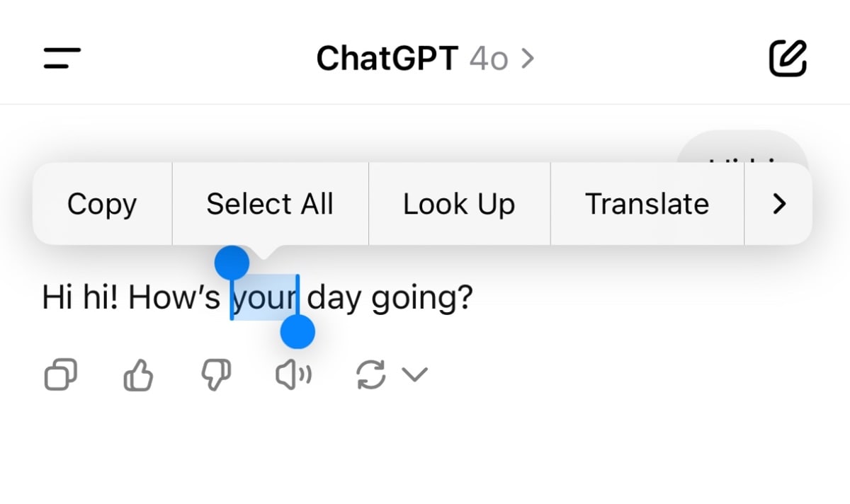This screenshot has width=850, height=504.
Task: Click the selection end handle below "your"
Action: pos(297,332)
